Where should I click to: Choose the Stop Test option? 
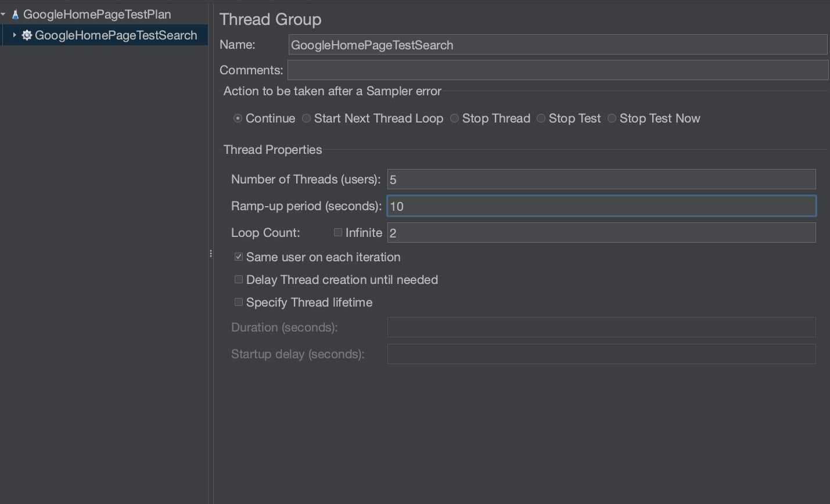coord(541,118)
